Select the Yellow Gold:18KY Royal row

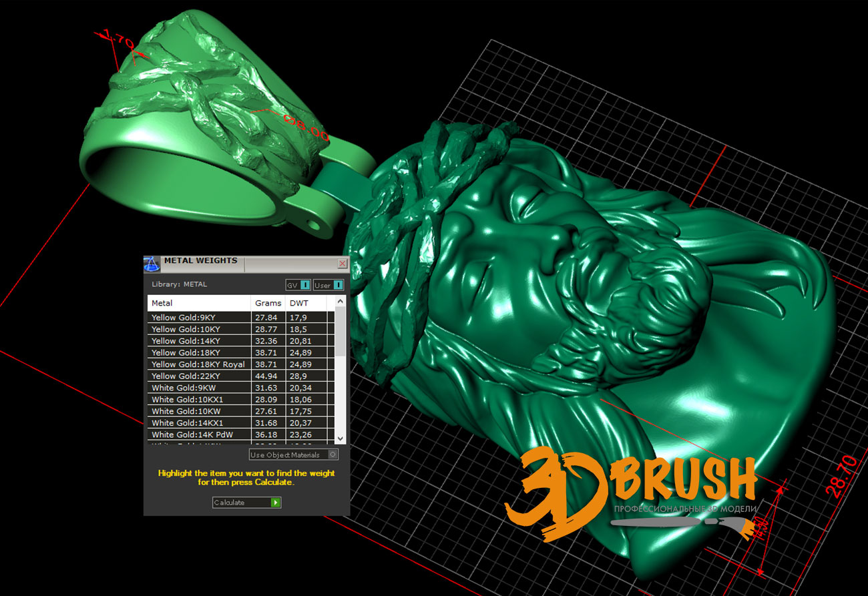tap(241, 364)
